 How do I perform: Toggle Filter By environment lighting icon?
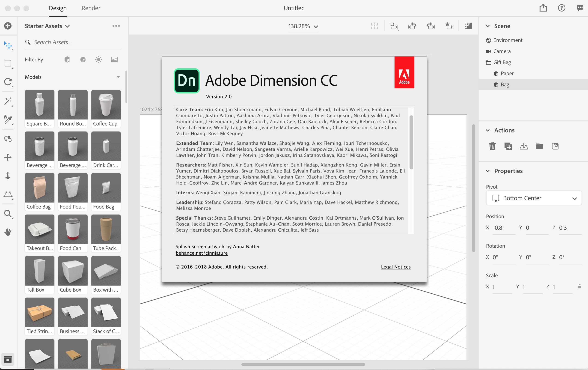pos(99,59)
